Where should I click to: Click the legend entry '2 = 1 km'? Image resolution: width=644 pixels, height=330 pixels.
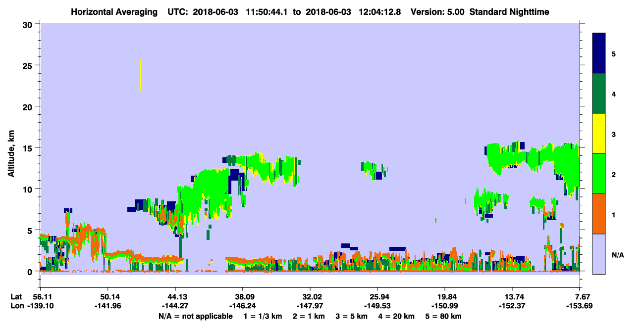pos(309,316)
